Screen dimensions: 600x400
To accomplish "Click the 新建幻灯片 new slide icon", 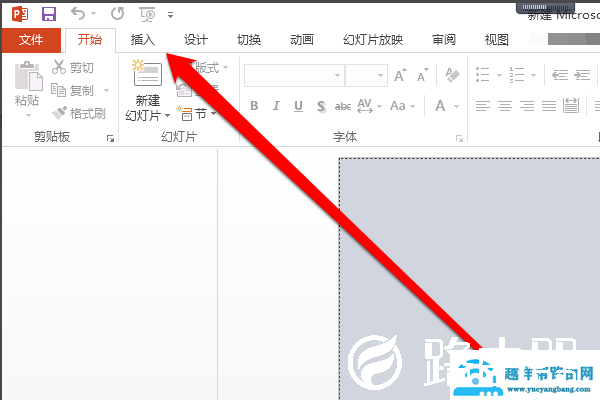I will 147,73.
